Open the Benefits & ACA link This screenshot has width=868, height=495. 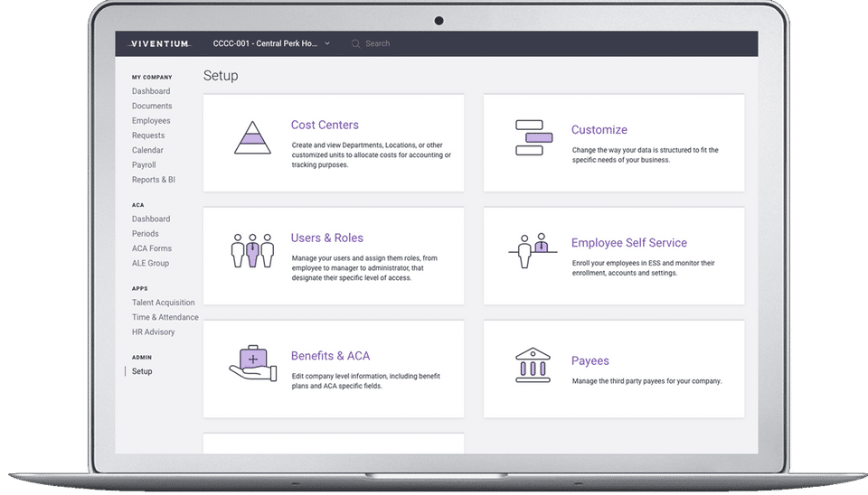(331, 356)
